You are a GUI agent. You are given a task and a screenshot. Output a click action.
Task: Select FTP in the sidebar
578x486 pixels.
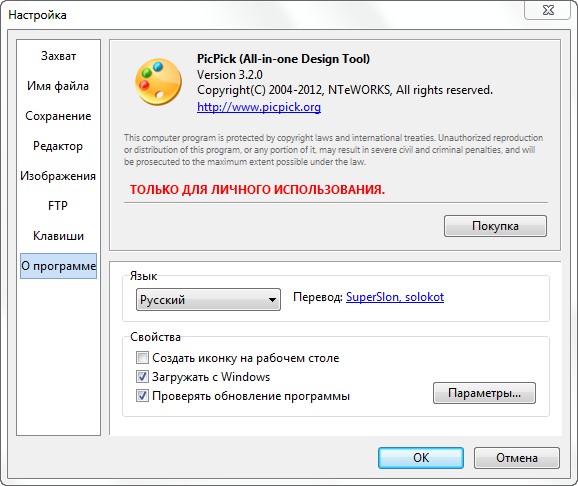58,206
